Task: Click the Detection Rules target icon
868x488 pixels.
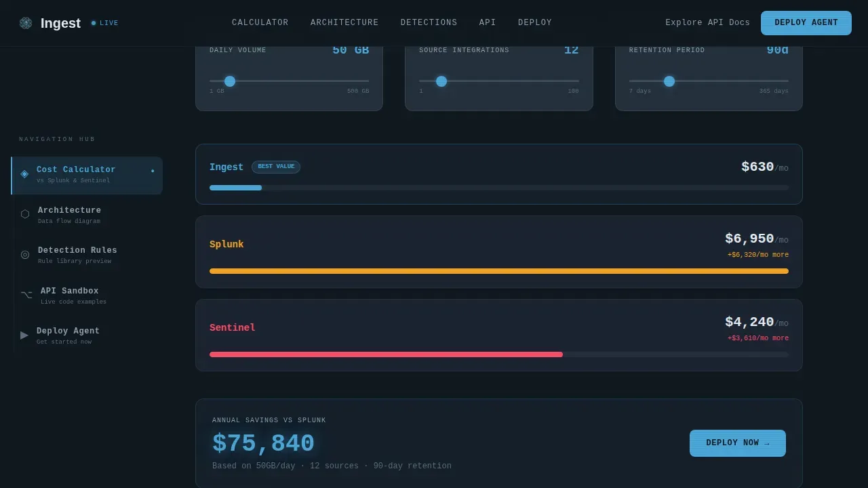Action: (x=25, y=255)
